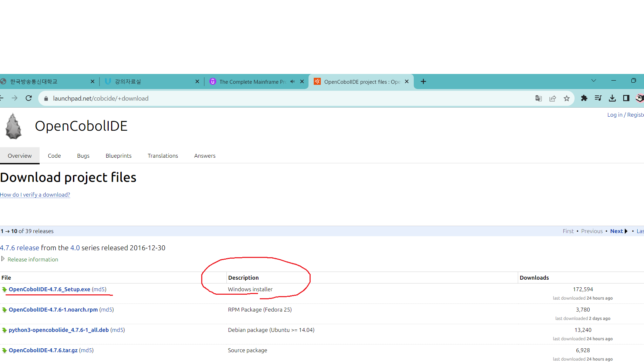The width and height of the screenshot is (644, 362).
Task: Open How do I verify a download
Action: coord(35,194)
